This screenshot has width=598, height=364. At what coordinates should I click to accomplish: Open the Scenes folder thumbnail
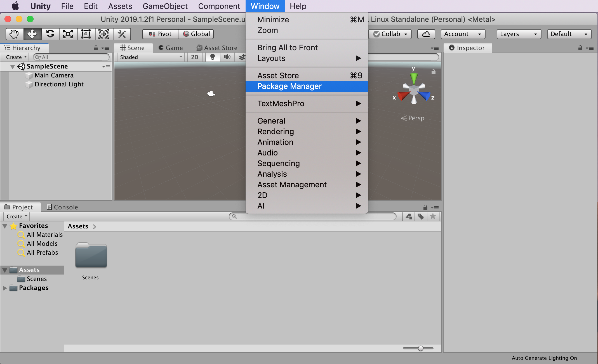pos(91,256)
